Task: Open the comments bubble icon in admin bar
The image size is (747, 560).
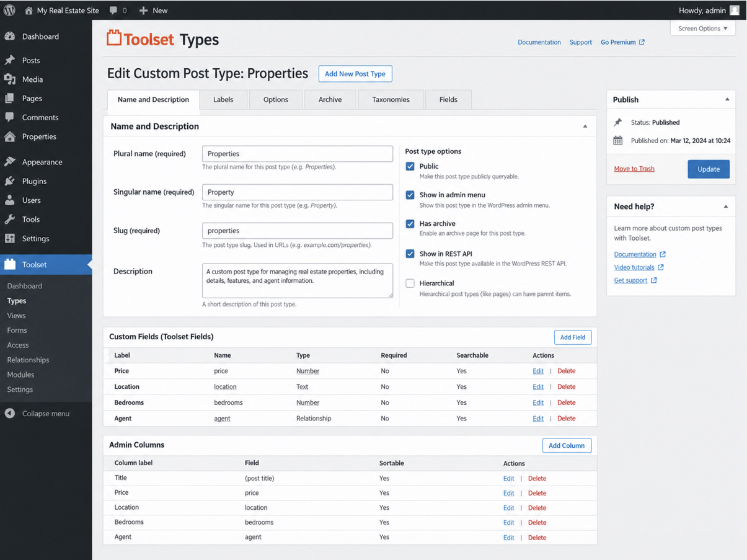Action: [113, 11]
